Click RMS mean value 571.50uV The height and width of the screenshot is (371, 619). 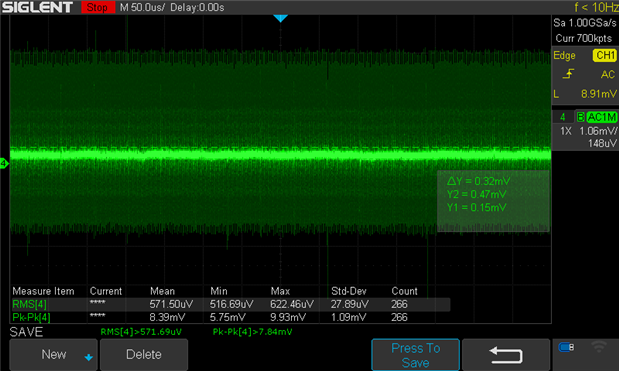click(171, 304)
